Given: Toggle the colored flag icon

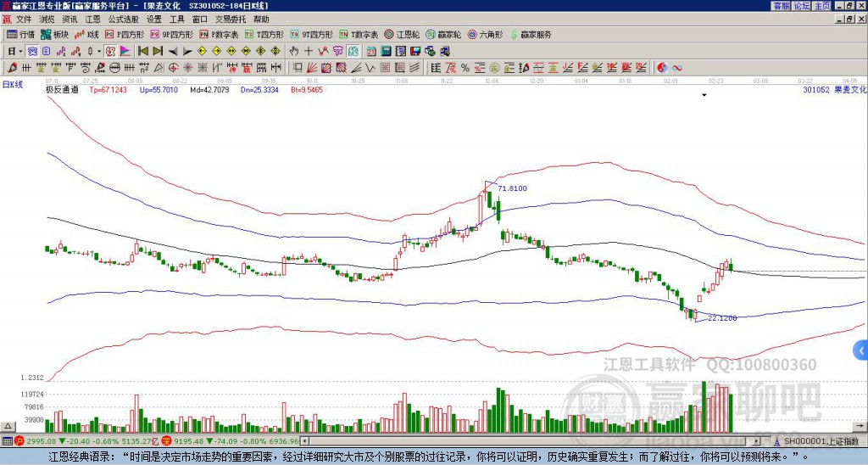Looking at the screenshot, I should click(x=125, y=52).
